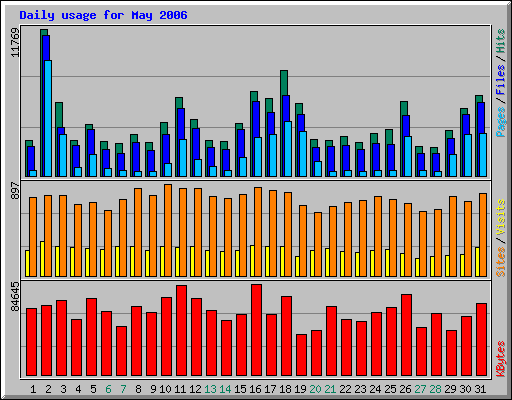This screenshot has width=512, height=400.
Task: Click green day 28 label
Action: point(435,389)
